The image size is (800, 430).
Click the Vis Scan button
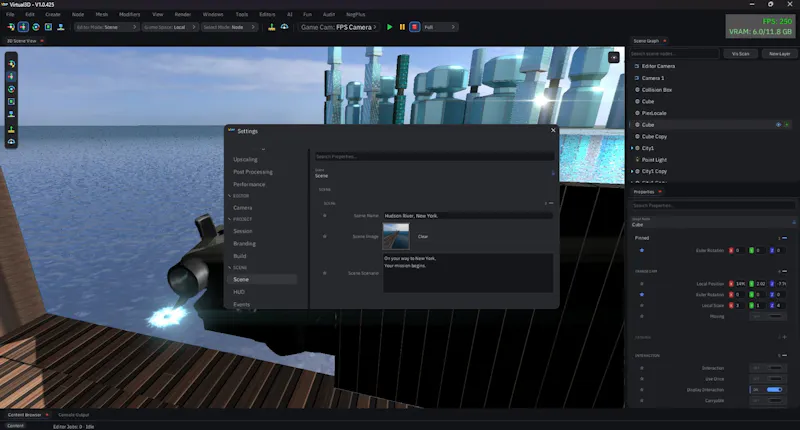740,54
